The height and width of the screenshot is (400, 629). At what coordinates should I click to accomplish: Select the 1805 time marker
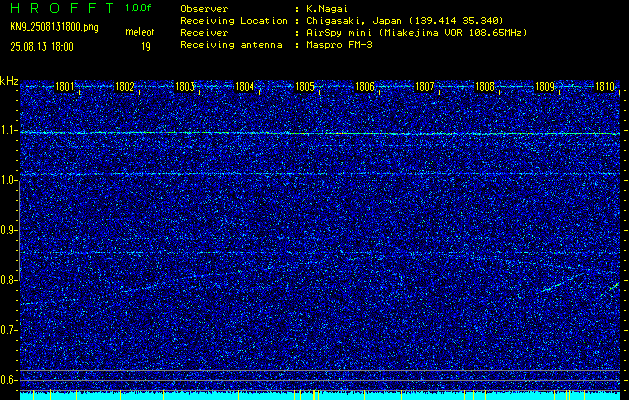click(x=305, y=87)
